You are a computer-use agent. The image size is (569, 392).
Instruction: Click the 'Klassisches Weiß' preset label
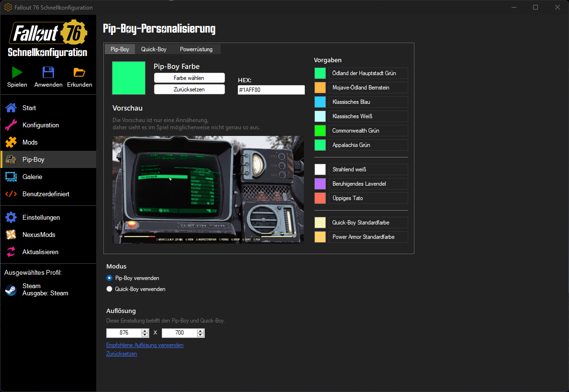tap(368, 116)
